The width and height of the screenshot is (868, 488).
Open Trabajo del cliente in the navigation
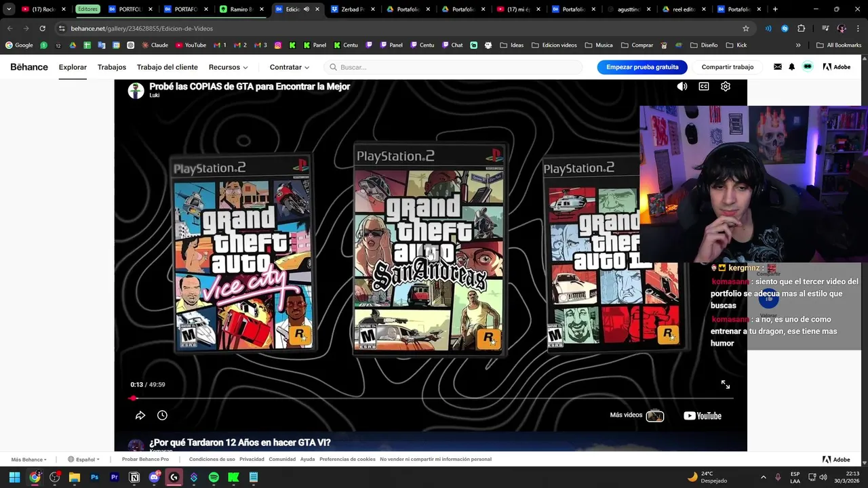click(x=167, y=67)
